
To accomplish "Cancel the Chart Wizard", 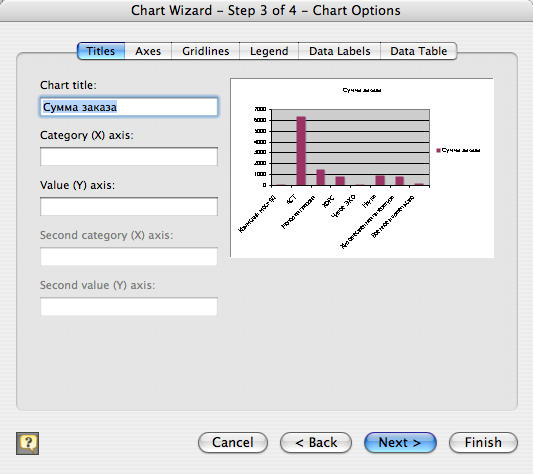I will tap(233, 443).
